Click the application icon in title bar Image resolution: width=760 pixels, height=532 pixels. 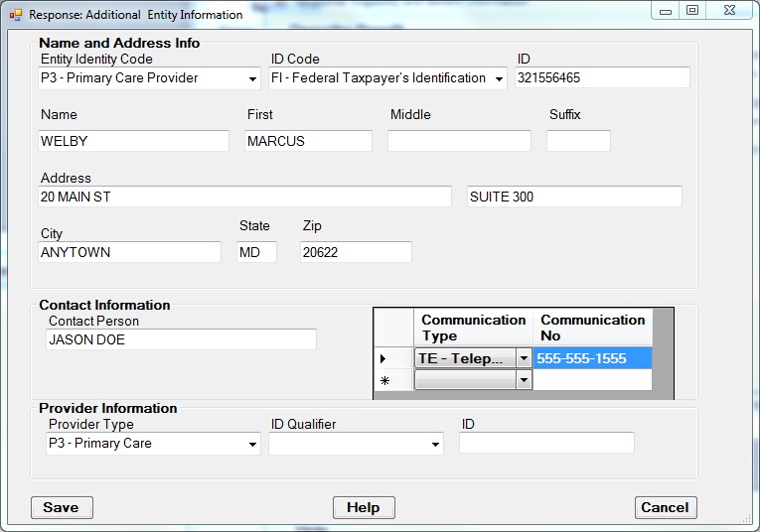pyautogui.click(x=15, y=15)
